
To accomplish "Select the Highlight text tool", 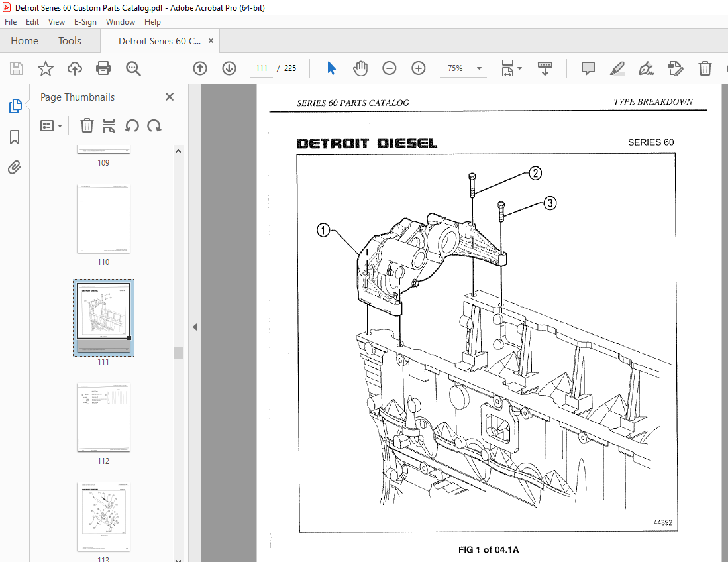I will tap(617, 68).
